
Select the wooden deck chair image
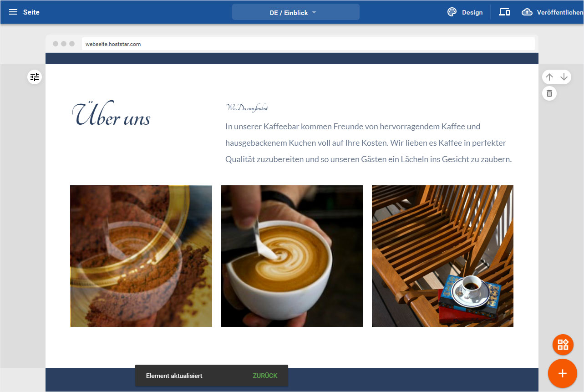pyautogui.click(x=442, y=256)
